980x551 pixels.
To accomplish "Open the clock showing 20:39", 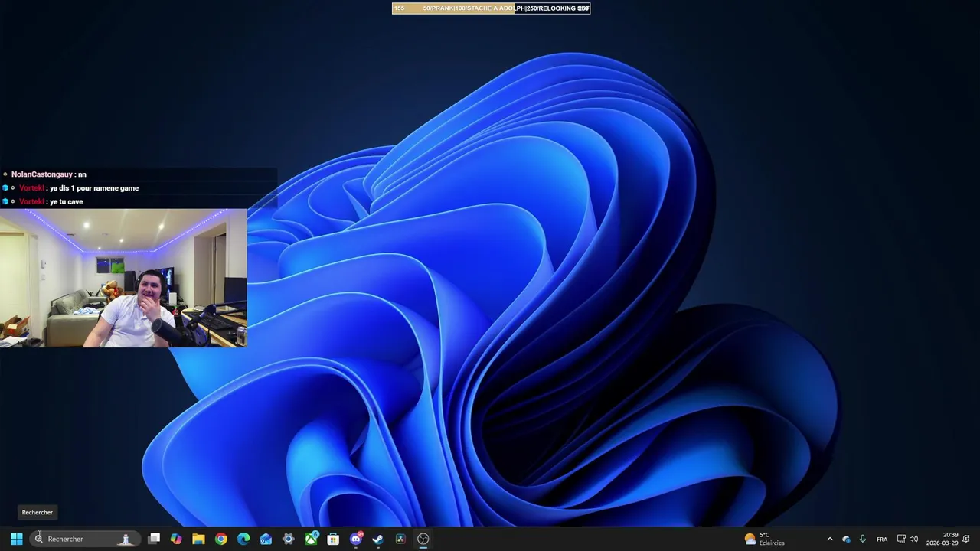I will tap(942, 539).
